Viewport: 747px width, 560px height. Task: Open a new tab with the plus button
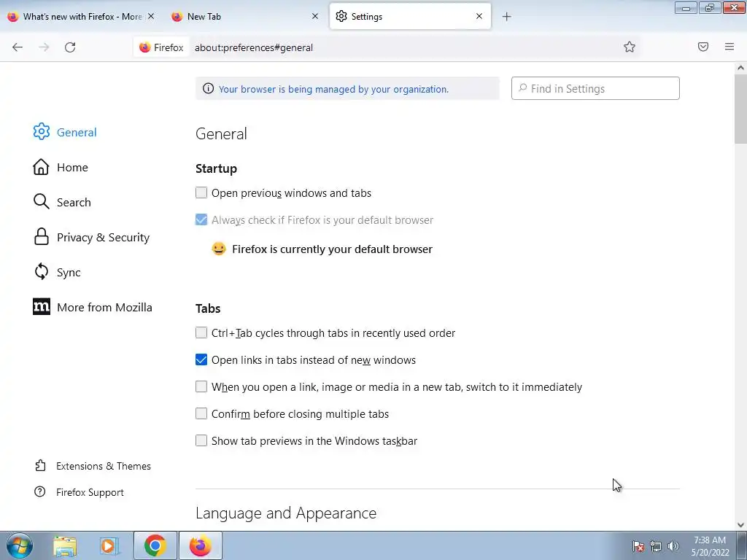[507, 17]
